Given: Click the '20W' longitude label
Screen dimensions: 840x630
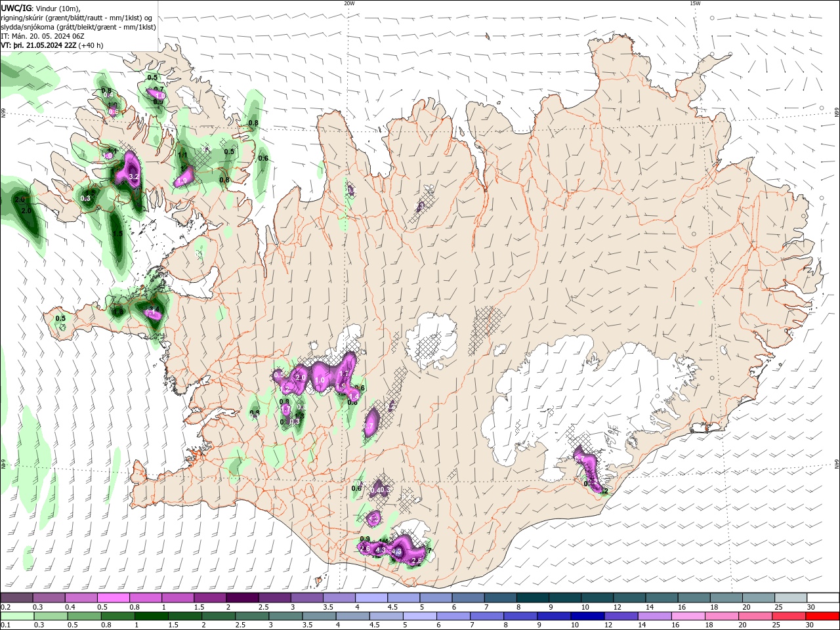Looking at the screenshot, I should pyautogui.click(x=349, y=3).
